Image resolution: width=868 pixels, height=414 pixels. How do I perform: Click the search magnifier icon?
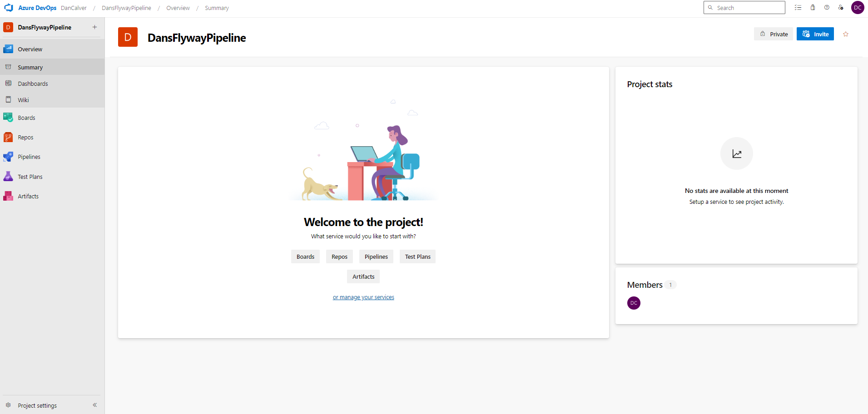click(710, 8)
